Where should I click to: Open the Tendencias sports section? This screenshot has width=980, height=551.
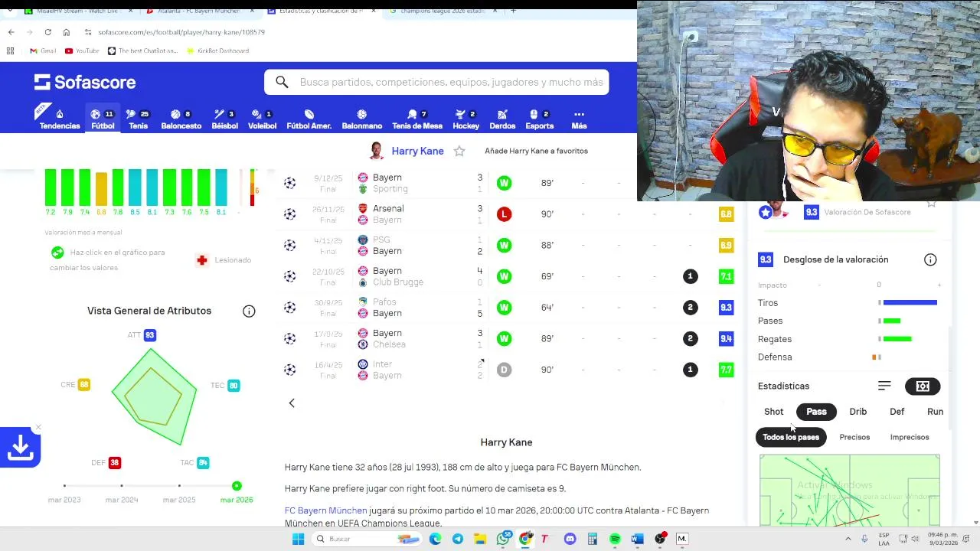pyautogui.click(x=60, y=119)
